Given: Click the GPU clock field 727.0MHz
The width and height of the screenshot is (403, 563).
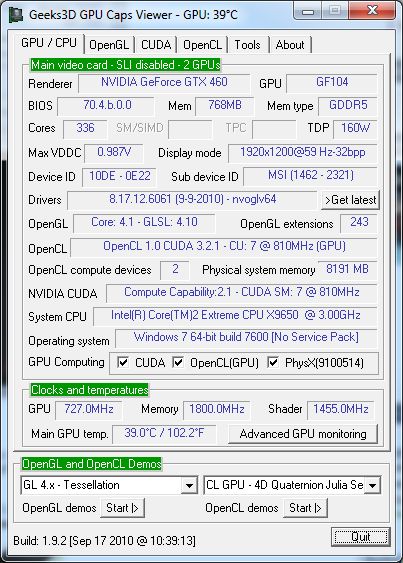Looking at the screenshot, I should click(x=88, y=410).
